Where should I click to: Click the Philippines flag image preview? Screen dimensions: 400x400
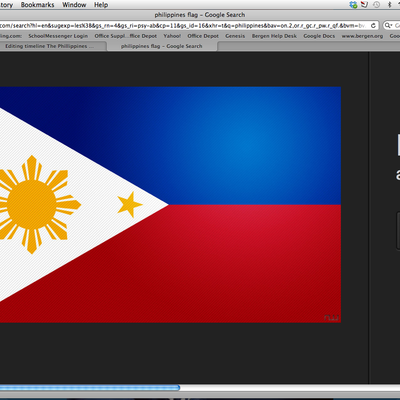(x=170, y=205)
